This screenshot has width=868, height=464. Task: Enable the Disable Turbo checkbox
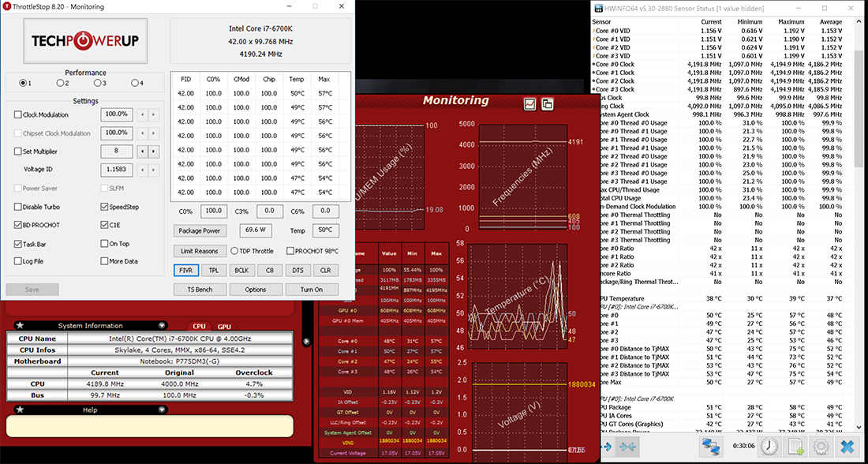point(18,207)
